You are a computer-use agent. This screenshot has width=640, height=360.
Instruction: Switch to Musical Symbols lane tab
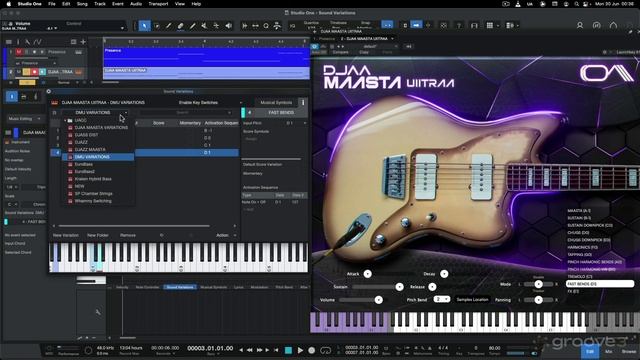click(x=213, y=287)
